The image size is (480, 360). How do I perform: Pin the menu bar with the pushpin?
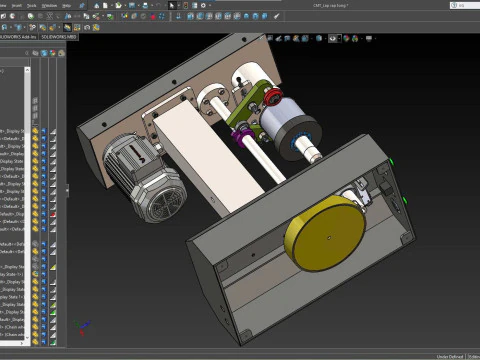click(x=82, y=6)
